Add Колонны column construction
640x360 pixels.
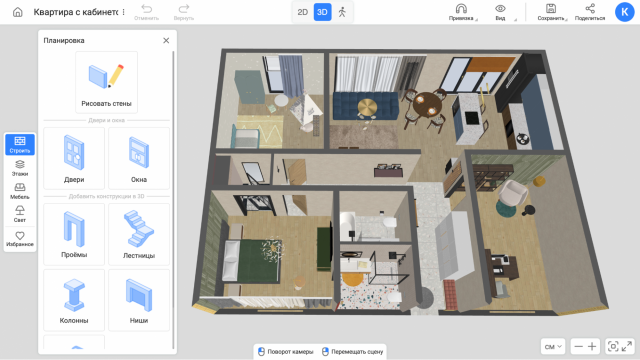pos(74,300)
